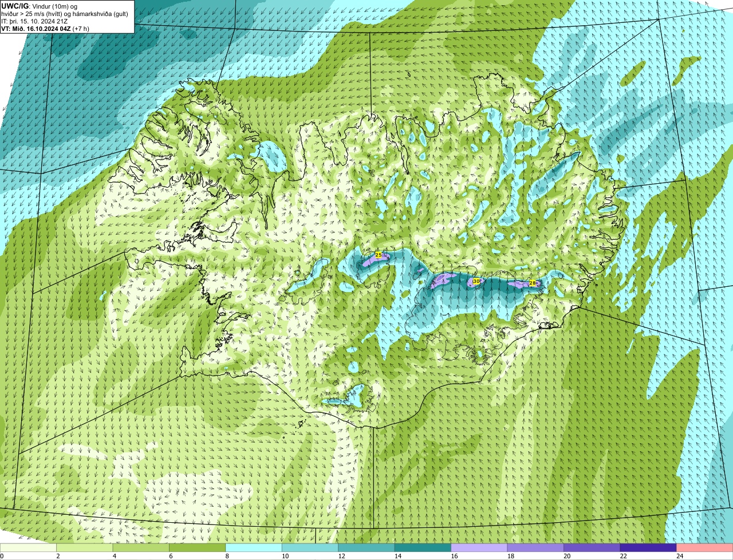Click the yellow gust label 30
The height and width of the screenshot is (560, 733).
476,281
